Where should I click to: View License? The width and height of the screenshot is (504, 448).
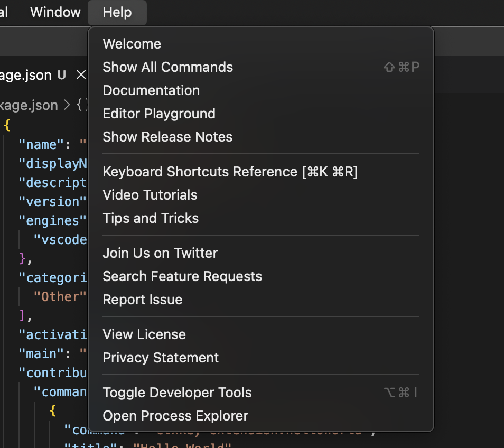144,334
